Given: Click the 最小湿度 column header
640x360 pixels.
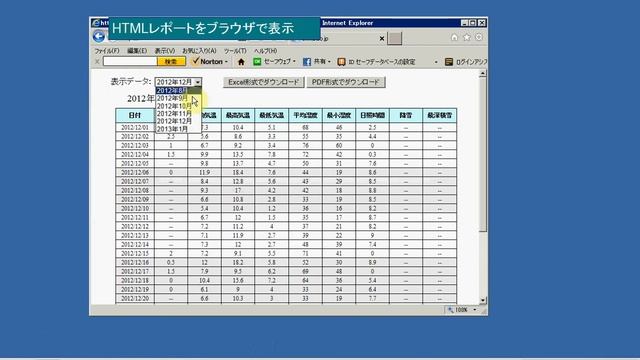Looking at the screenshot, I should [339, 116].
